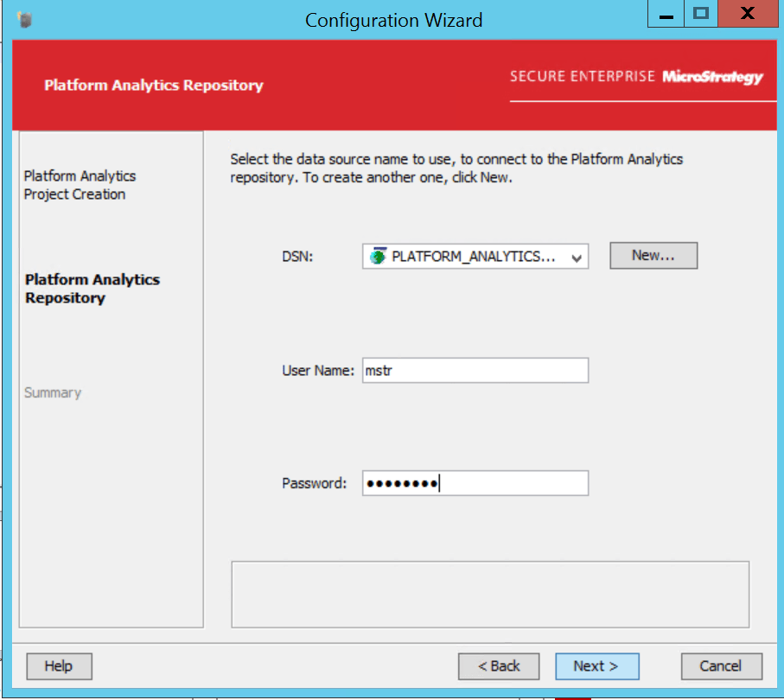
Task: Select Platform Analytics Repository step in sidebar
Action: pyautogui.click(x=92, y=289)
